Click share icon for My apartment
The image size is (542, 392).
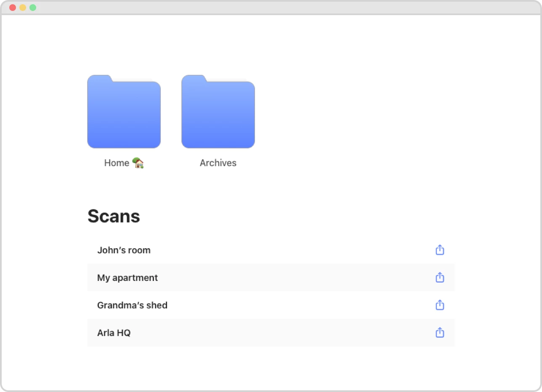tap(440, 278)
